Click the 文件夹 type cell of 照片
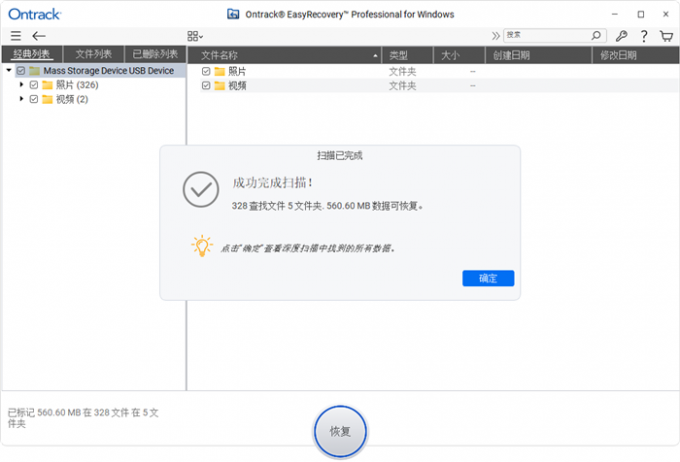 tap(402, 71)
